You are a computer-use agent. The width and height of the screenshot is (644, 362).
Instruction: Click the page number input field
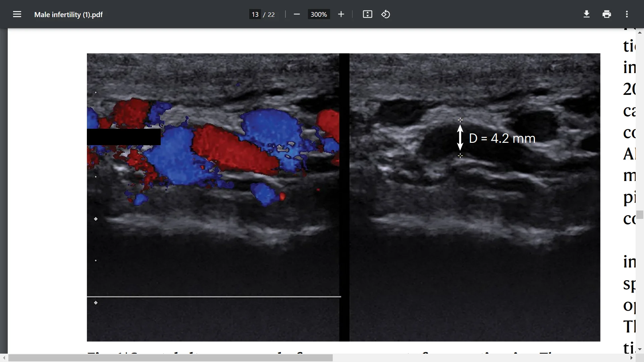click(x=255, y=14)
